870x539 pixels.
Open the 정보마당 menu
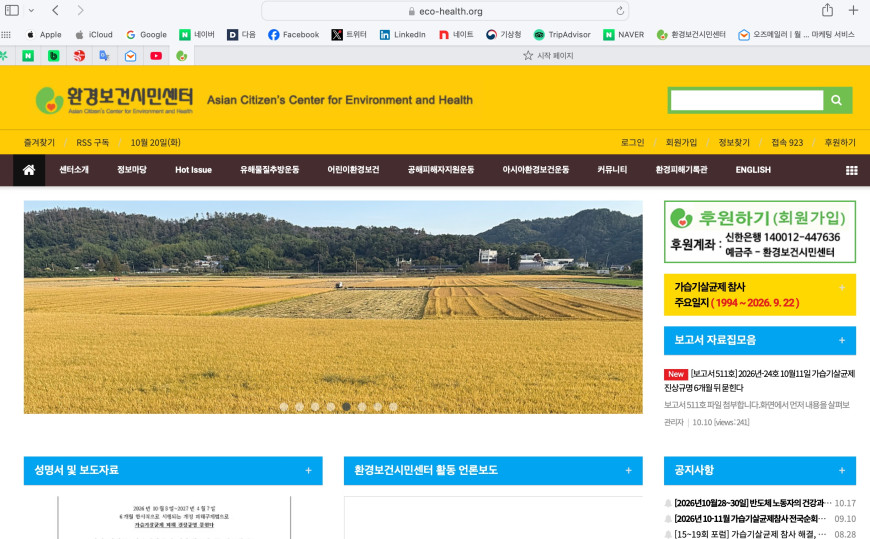[132, 170]
